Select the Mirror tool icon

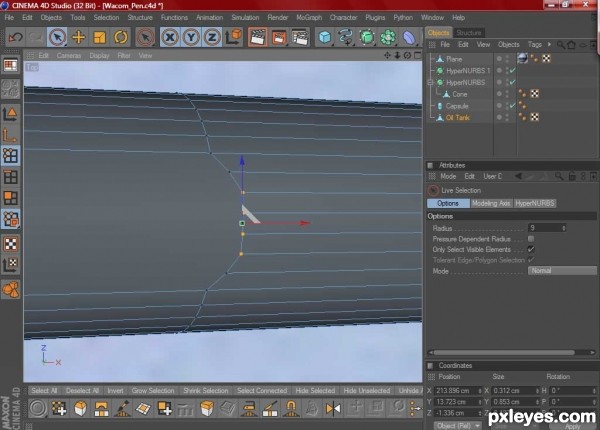(333, 408)
